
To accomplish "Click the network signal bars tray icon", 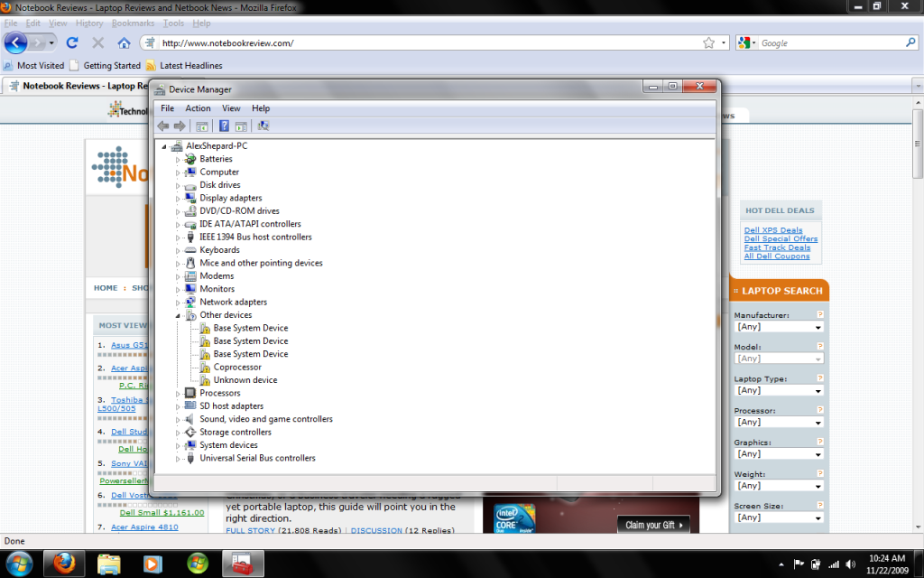I will pyautogui.click(x=833, y=564).
